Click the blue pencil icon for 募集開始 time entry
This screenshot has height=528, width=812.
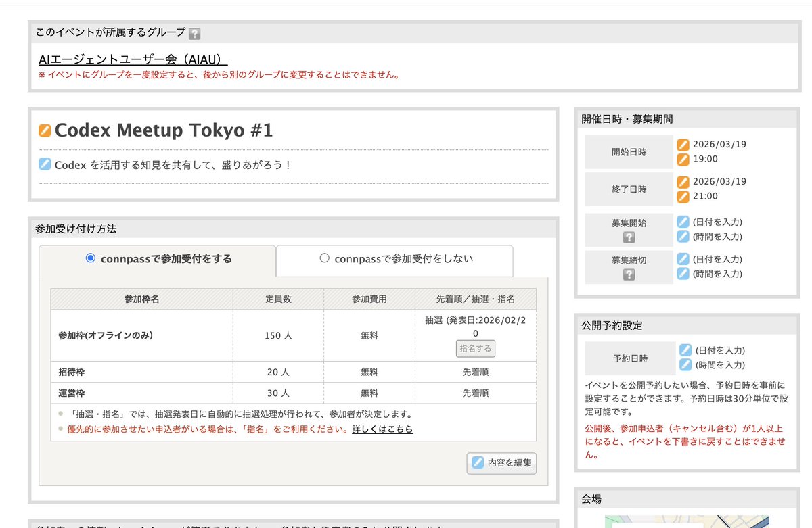683,237
